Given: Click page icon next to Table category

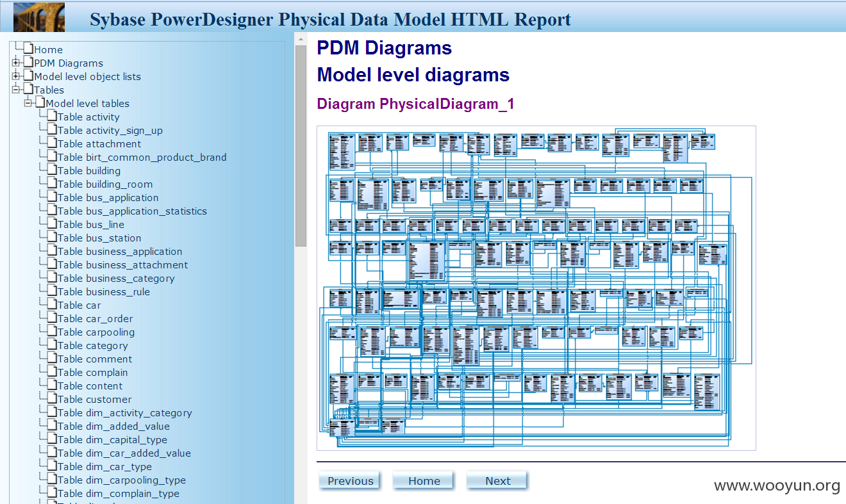Looking at the screenshot, I should [52, 345].
